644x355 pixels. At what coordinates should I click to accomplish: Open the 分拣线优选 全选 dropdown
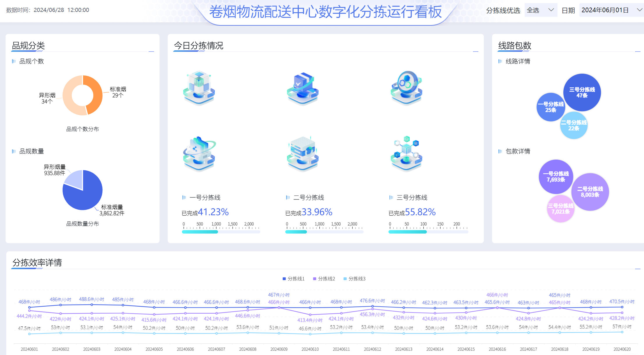541,10
